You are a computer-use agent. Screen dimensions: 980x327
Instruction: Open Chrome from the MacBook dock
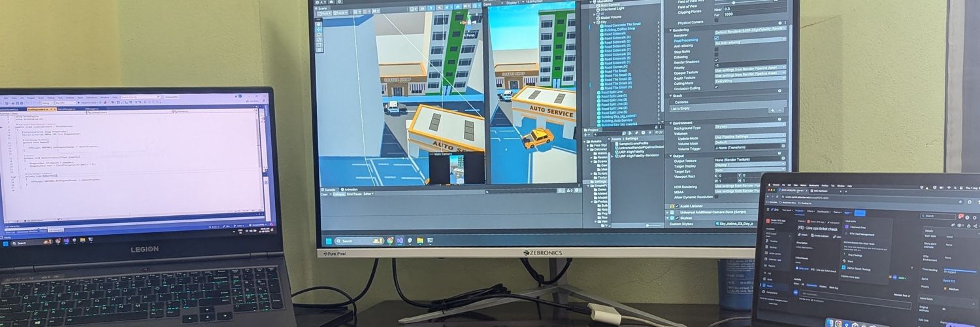point(838,324)
